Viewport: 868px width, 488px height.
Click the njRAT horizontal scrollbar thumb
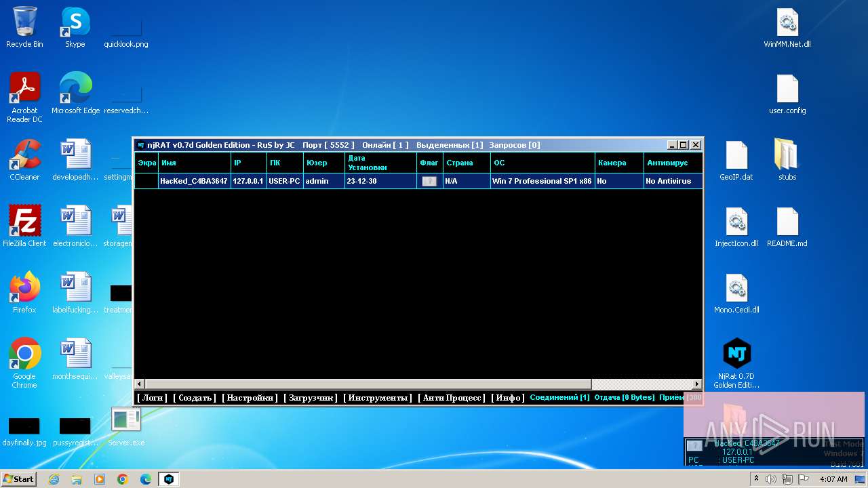coord(368,384)
